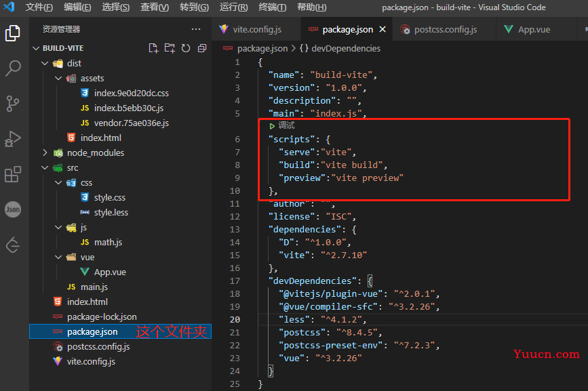Collapse all folders in explorer
The width and height of the screenshot is (588, 391).
[201, 48]
